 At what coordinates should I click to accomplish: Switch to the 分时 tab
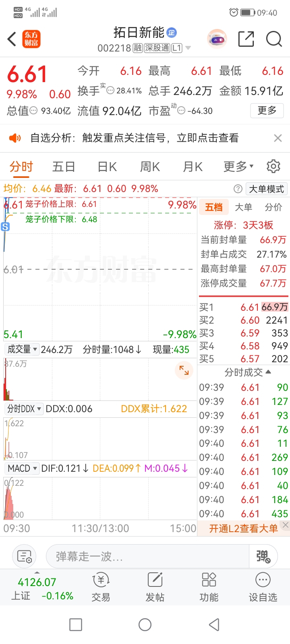21,166
